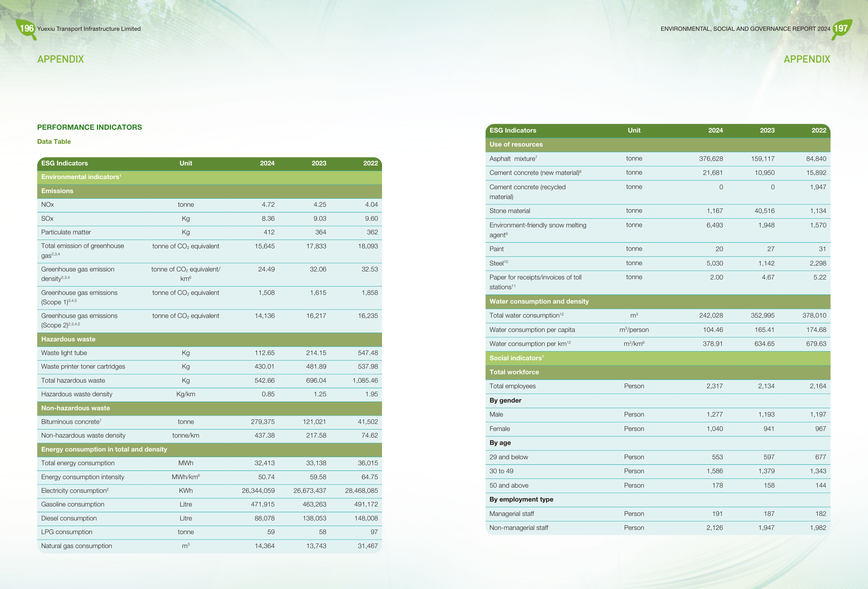Image resolution: width=868 pixels, height=589 pixels.
Task: Click the 'Non-hazardous waste' section header
Action: tap(210, 408)
